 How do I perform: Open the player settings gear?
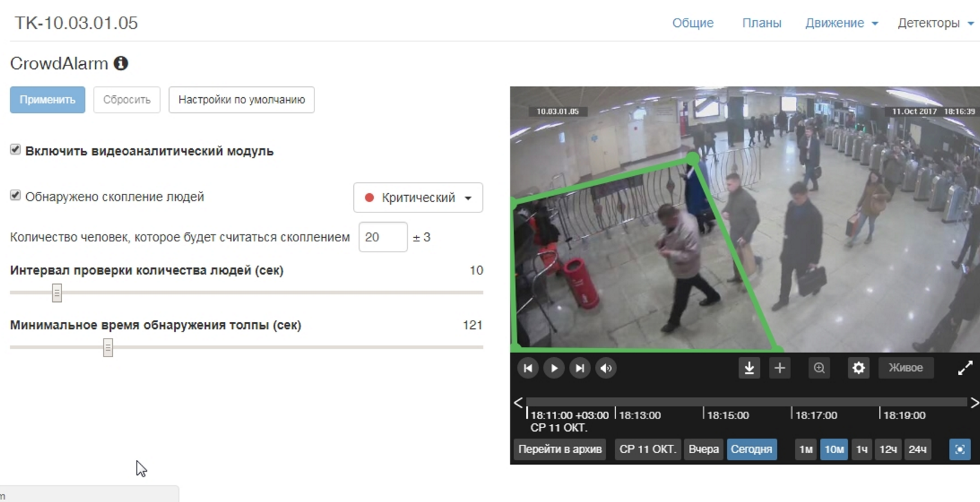tap(859, 368)
